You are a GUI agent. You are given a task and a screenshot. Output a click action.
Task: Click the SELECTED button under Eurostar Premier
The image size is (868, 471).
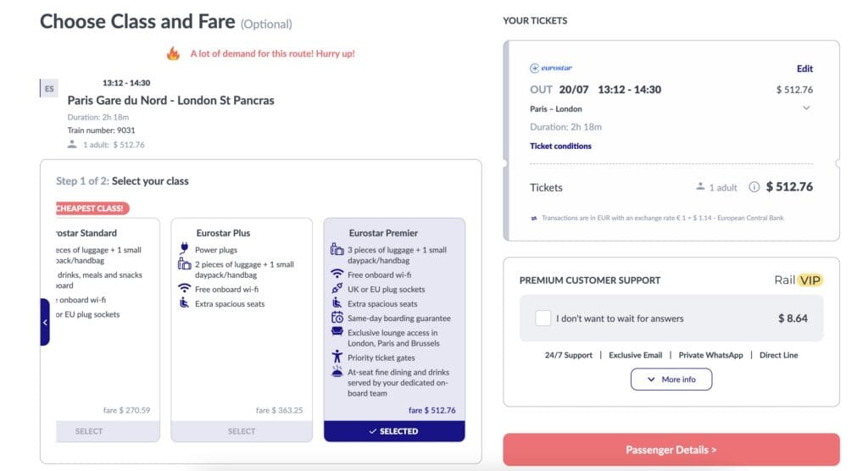point(394,431)
